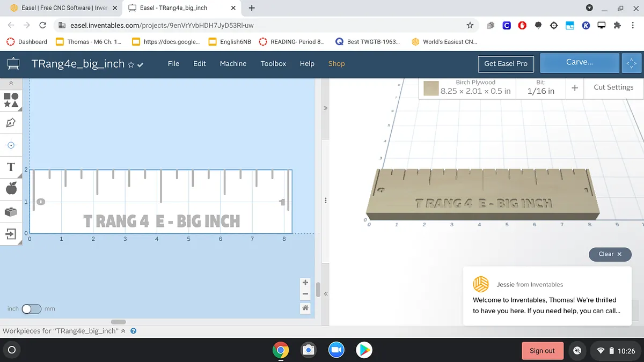Toggle the inch/mm unit switch
The image size is (644, 362).
[31, 309]
